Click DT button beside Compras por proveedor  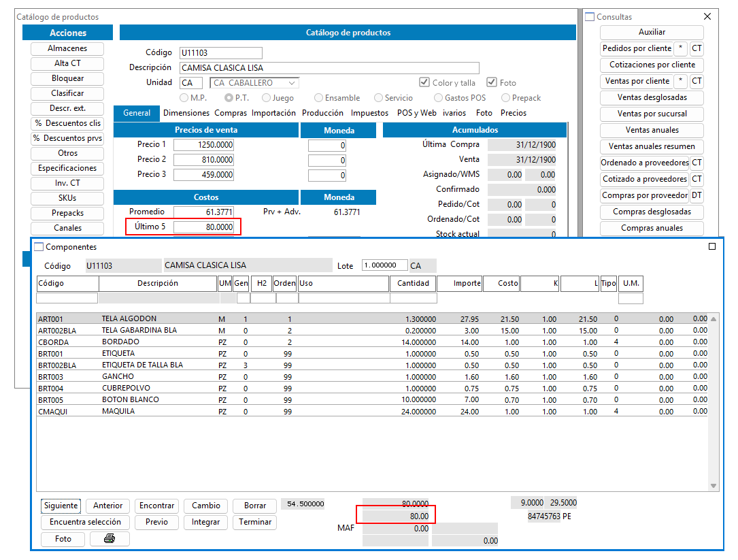pyautogui.click(x=697, y=195)
